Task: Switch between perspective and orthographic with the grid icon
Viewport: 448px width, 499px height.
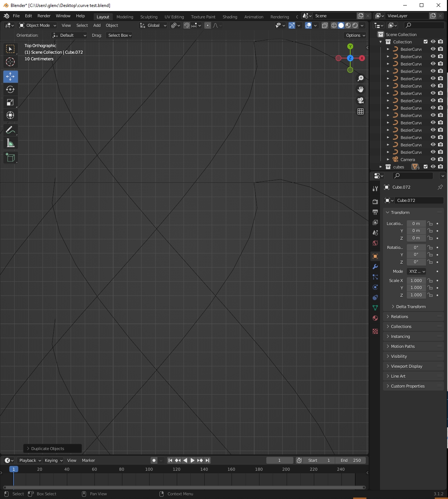Action: (x=361, y=111)
